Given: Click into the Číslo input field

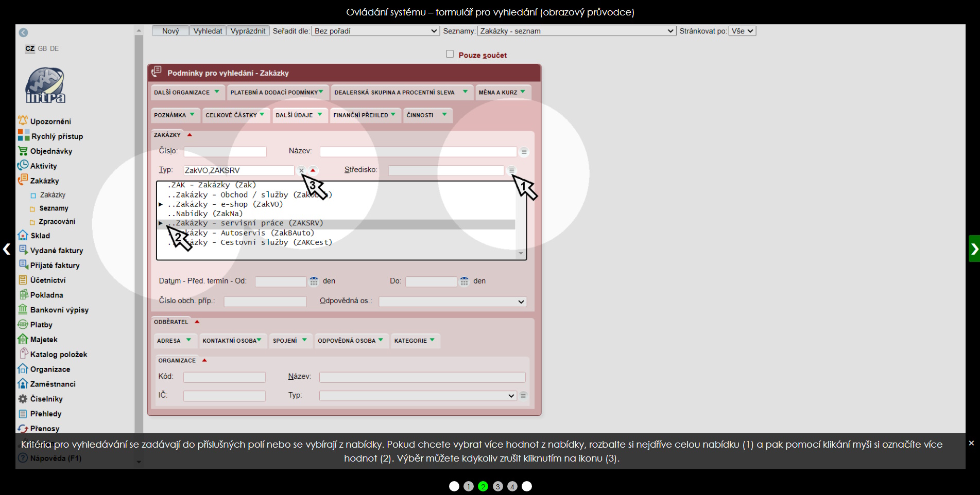Looking at the screenshot, I should coord(225,151).
